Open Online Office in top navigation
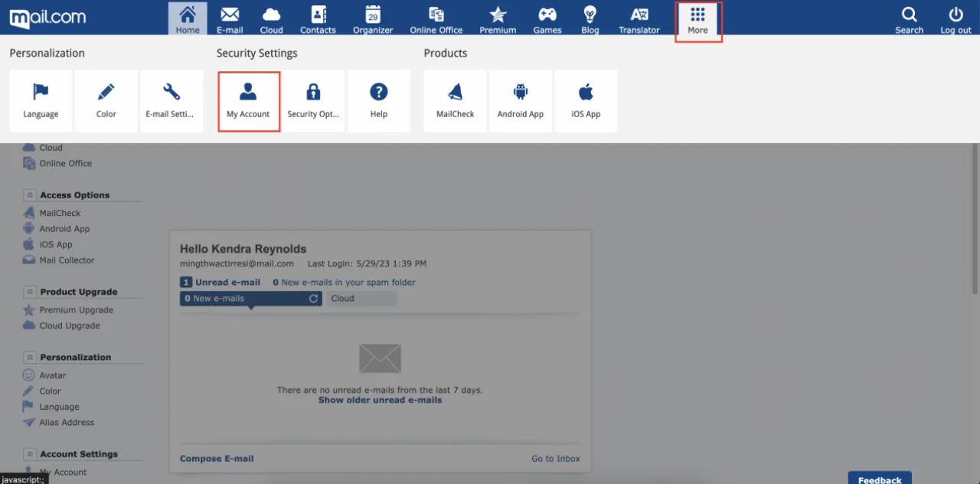Image resolution: width=980 pixels, height=484 pixels. point(436,18)
